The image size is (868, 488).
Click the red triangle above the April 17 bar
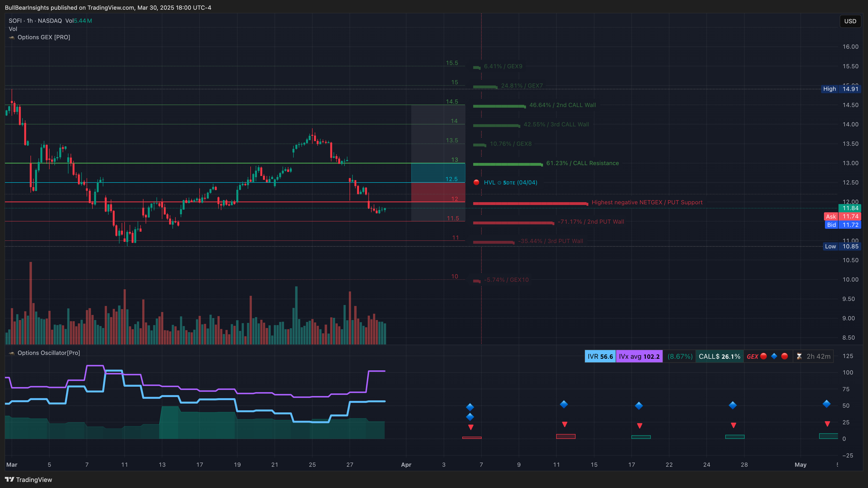pos(640,426)
